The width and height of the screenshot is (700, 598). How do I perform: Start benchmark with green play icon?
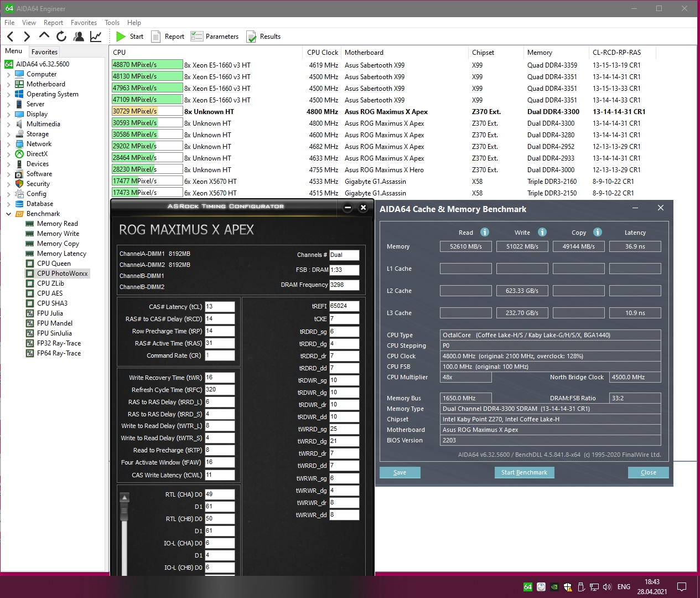coord(130,37)
